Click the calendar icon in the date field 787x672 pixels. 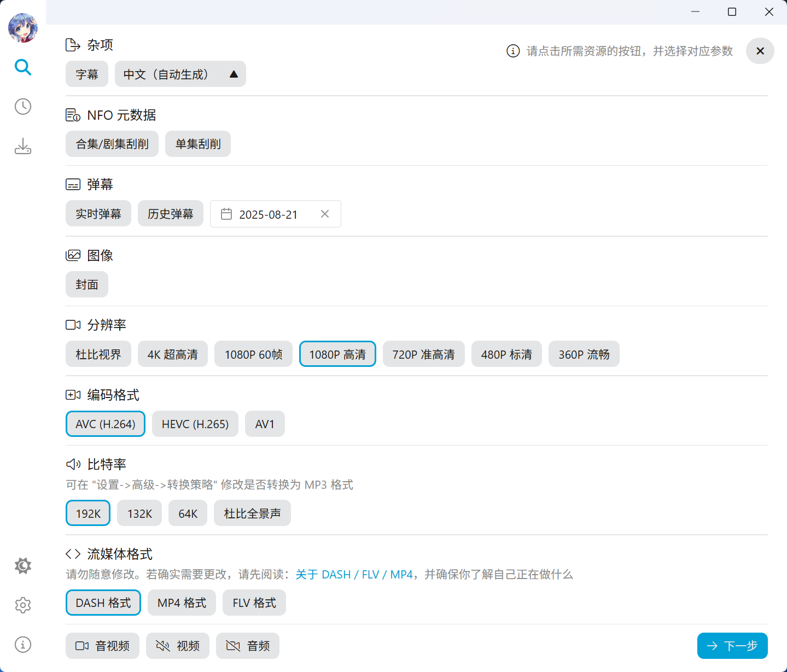click(226, 214)
